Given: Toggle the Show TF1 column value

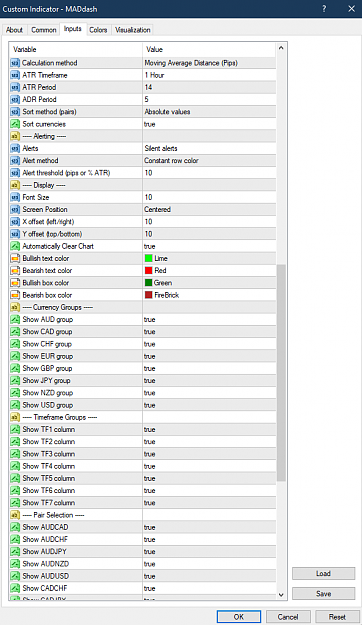Looking at the screenshot, I should point(209,430).
